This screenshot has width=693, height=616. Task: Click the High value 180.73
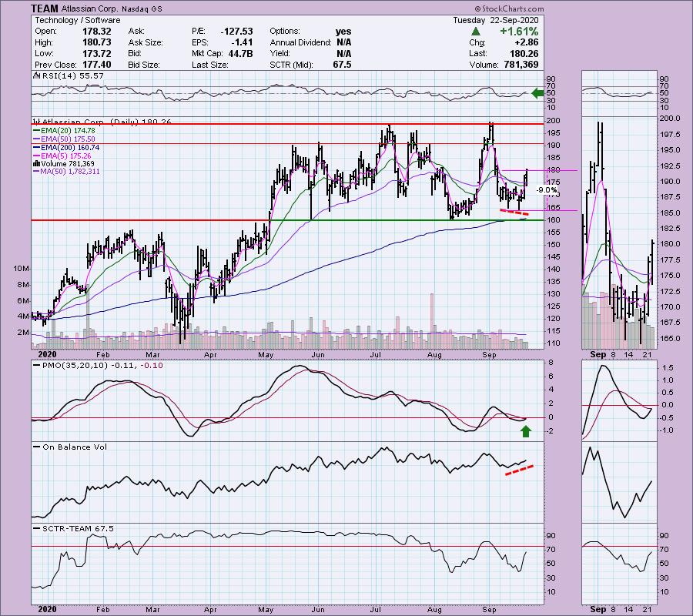tap(96, 42)
